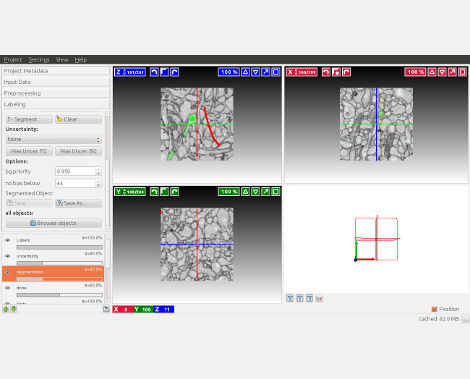Zoom in the X view with up triangle
Viewport: 470px width, 379px height.
pyautogui.click(x=432, y=72)
